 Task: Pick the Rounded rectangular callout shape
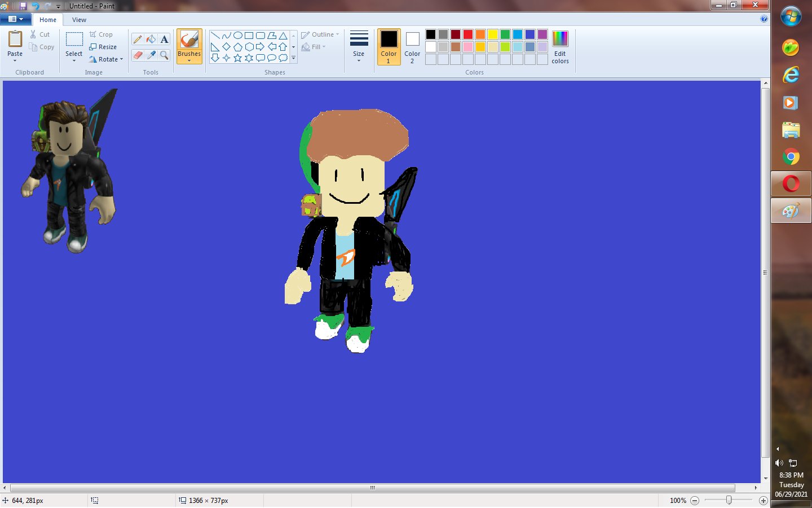pos(260,58)
